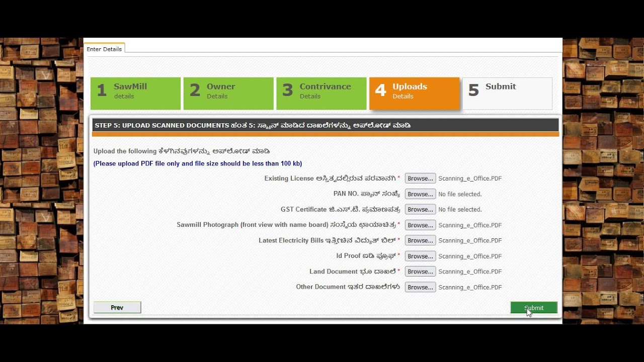Browse file for Id Proof

click(420, 256)
